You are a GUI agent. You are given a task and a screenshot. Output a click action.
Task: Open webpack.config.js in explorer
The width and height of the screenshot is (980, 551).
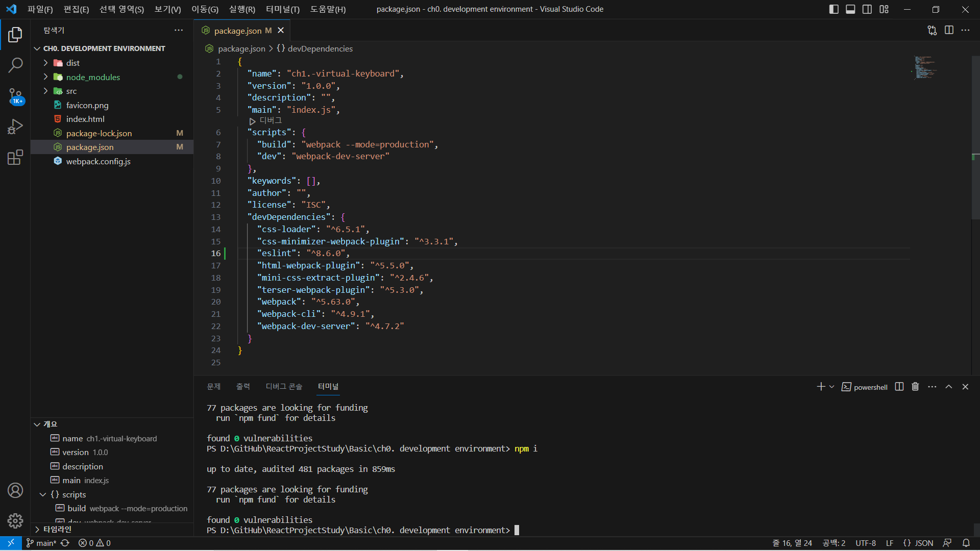tap(98, 161)
